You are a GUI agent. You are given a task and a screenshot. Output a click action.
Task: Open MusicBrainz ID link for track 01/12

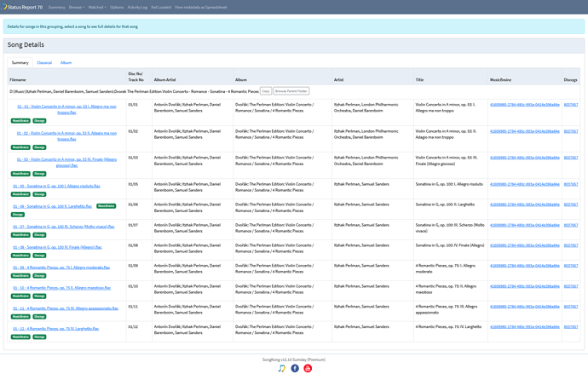[525, 327]
